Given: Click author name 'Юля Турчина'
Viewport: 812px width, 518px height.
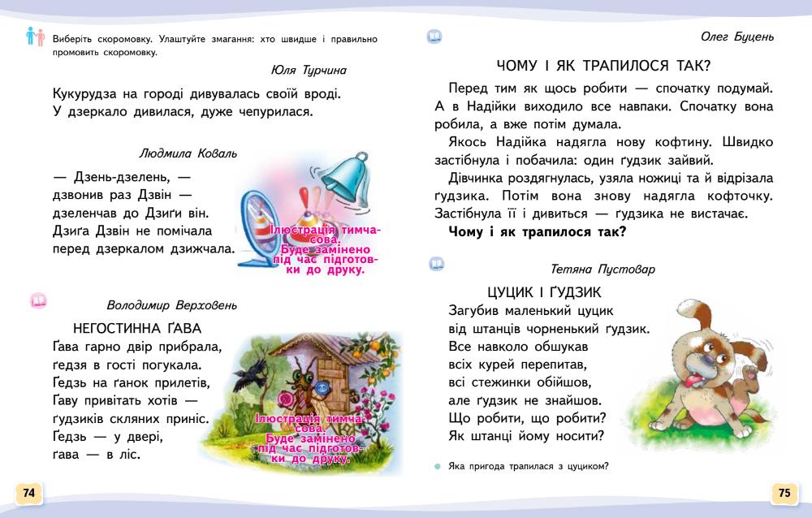Looking at the screenshot, I should pyautogui.click(x=309, y=71).
